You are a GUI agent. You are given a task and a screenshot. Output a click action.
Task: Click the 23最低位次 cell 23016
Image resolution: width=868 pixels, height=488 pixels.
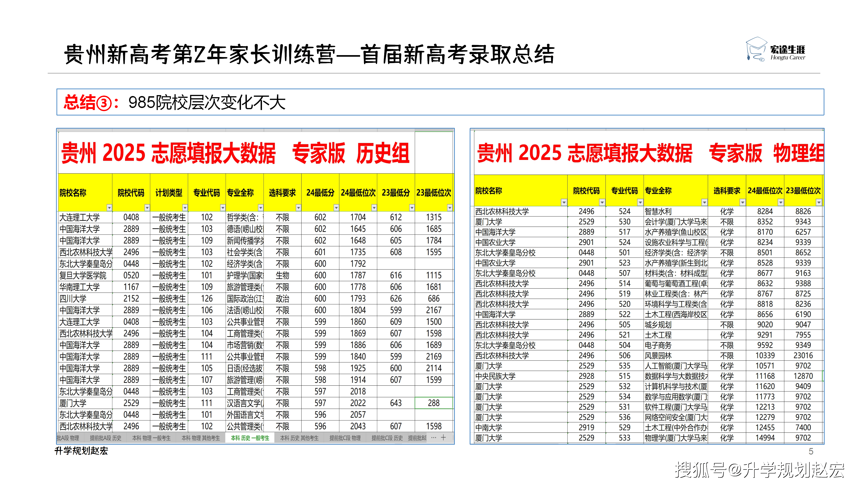pos(803,356)
